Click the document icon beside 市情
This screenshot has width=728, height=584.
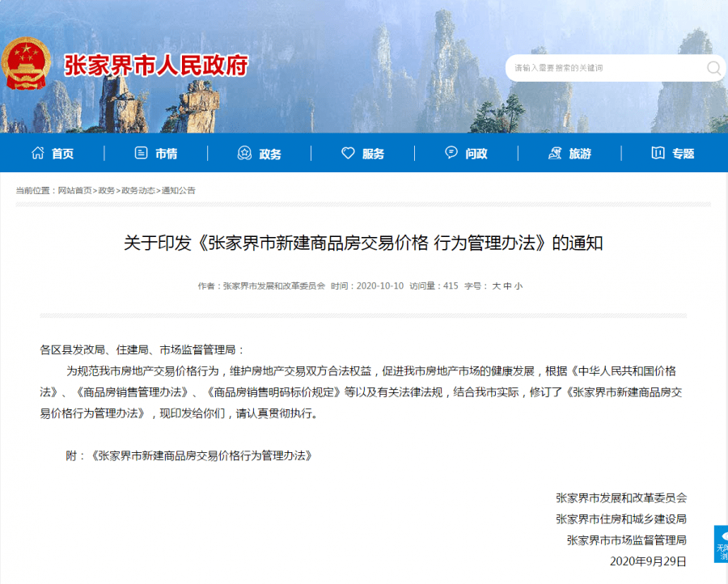coord(141,153)
